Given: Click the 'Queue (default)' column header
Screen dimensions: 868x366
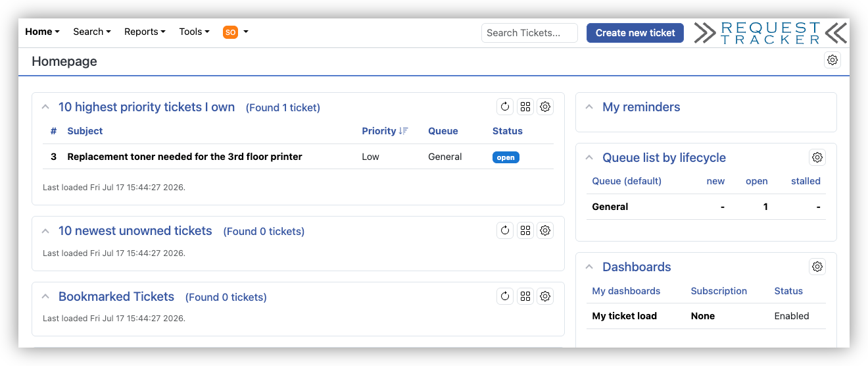Looking at the screenshot, I should click(627, 181).
